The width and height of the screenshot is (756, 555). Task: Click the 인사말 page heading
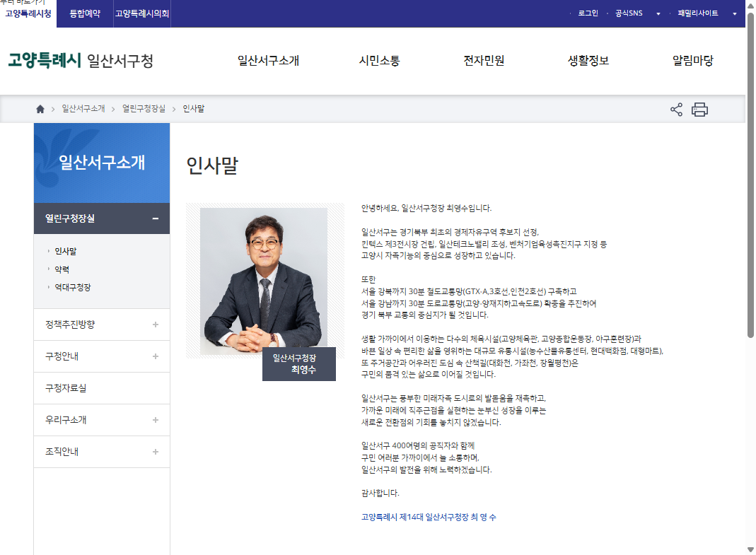(x=212, y=165)
